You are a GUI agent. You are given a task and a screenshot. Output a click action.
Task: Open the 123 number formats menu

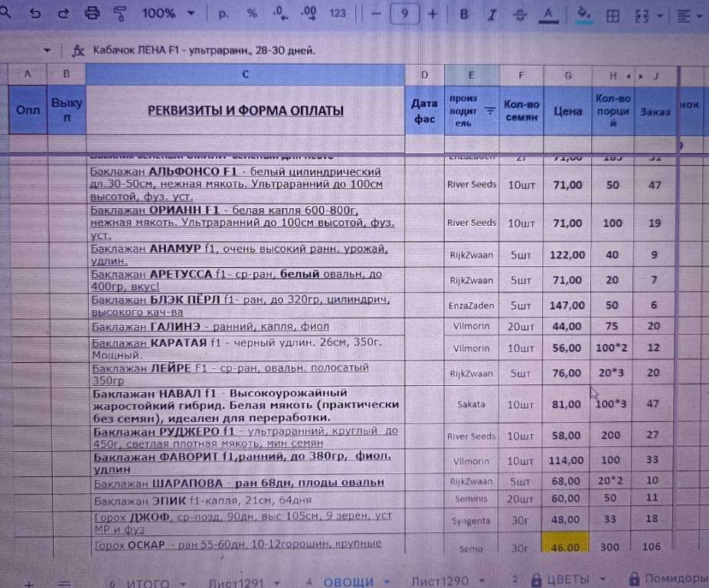338,14
